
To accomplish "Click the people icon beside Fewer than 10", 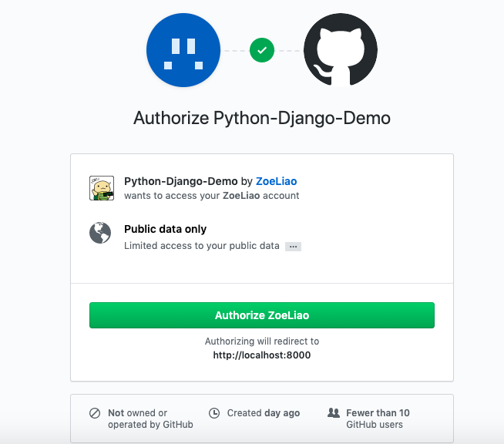I will (334, 413).
